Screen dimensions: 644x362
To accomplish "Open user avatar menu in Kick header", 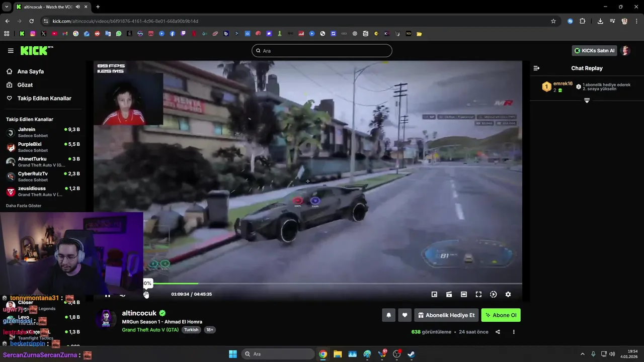I will 625,51.
